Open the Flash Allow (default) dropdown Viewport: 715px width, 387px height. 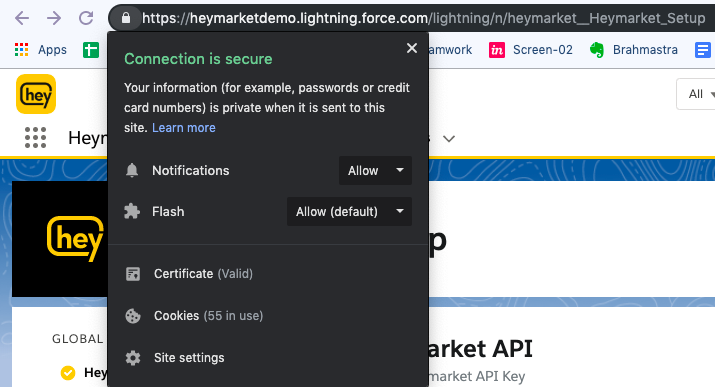click(349, 212)
